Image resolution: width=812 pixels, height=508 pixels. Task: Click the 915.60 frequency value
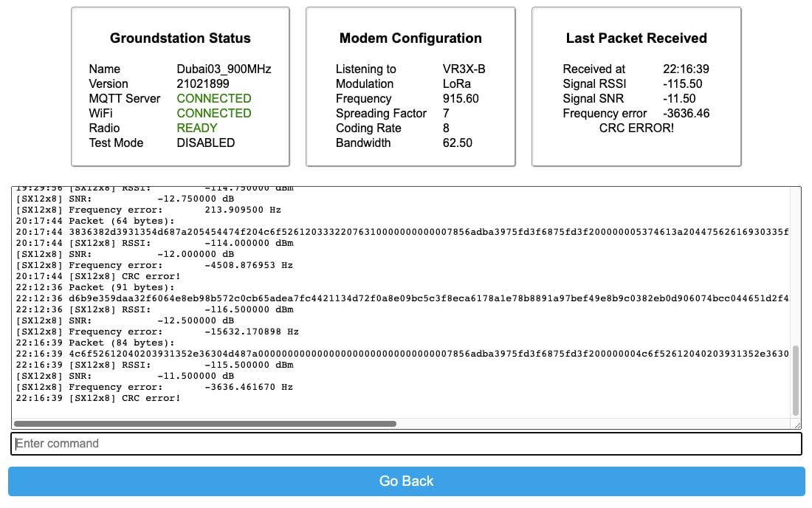[461, 98]
